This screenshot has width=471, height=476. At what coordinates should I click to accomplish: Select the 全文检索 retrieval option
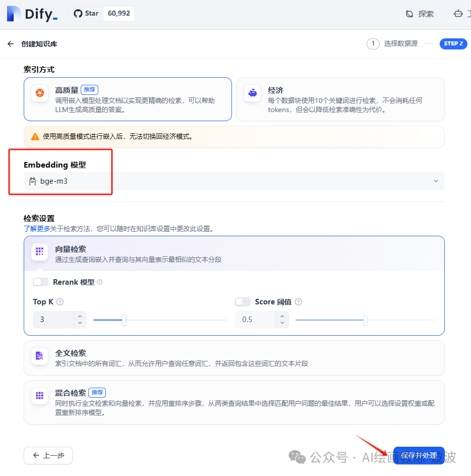click(234, 358)
